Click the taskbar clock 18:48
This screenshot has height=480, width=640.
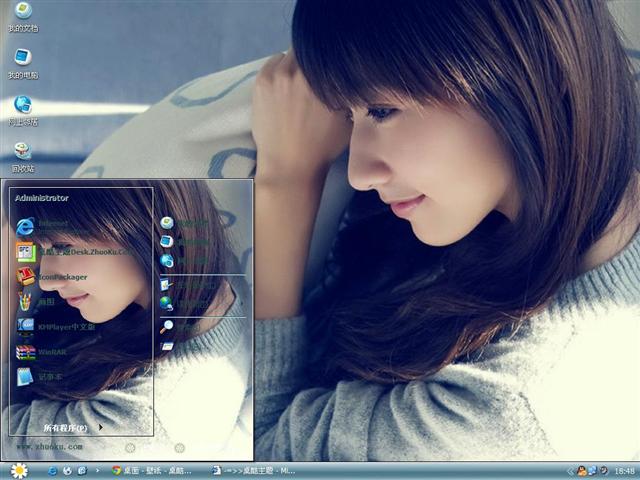click(x=624, y=471)
